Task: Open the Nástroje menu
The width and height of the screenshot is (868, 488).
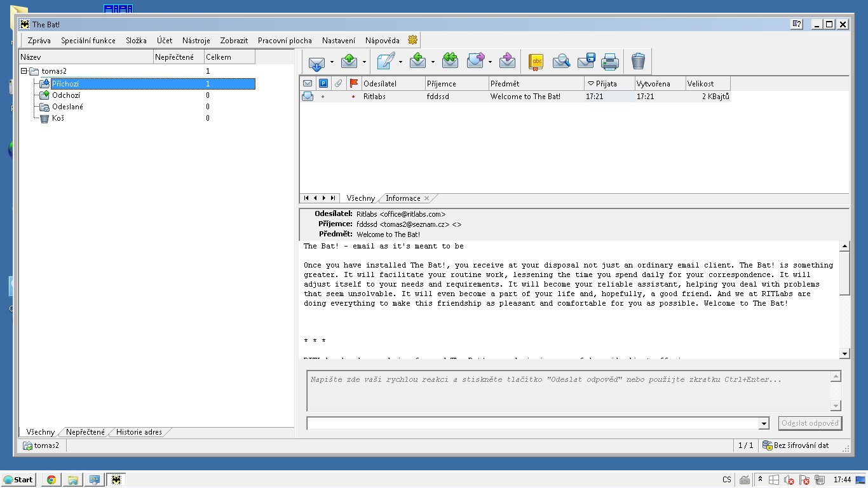Action: click(196, 40)
